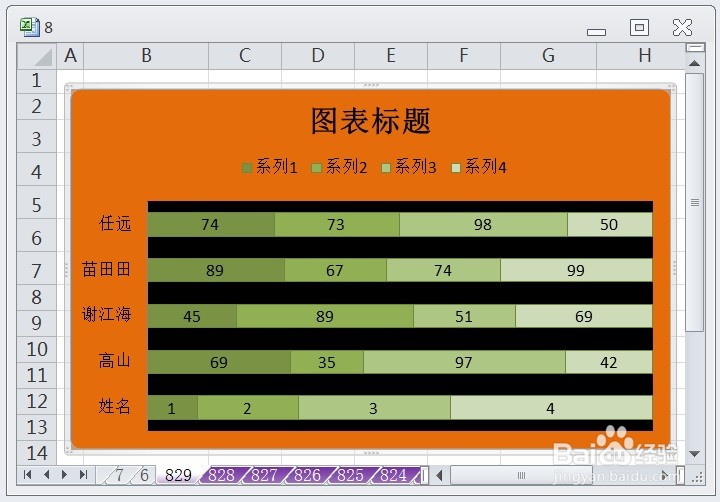Click the bar segment labeled 42
Image resolution: width=720 pixels, height=502 pixels.
point(609,362)
